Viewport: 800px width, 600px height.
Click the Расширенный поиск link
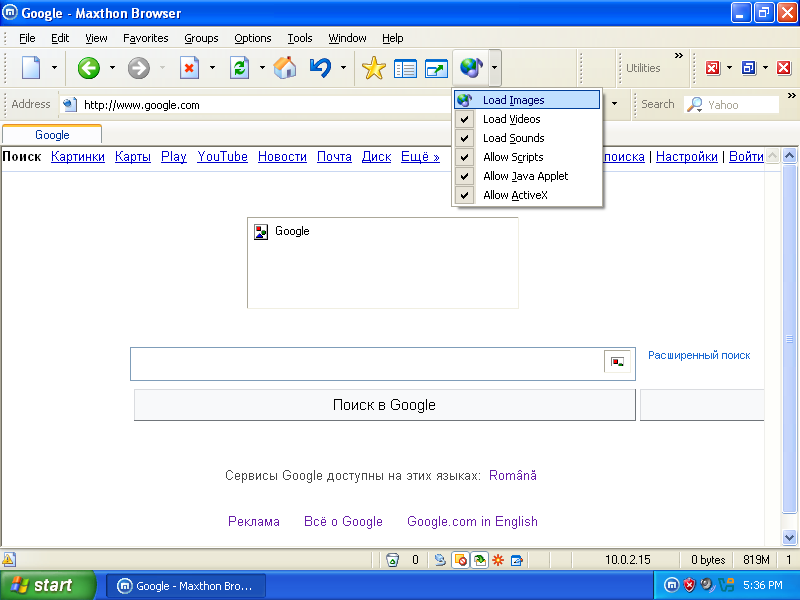click(x=699, y=355)
